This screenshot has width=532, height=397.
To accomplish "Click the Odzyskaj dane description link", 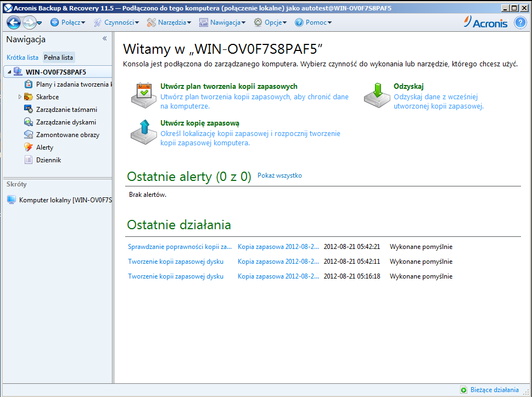I will 439,101.
